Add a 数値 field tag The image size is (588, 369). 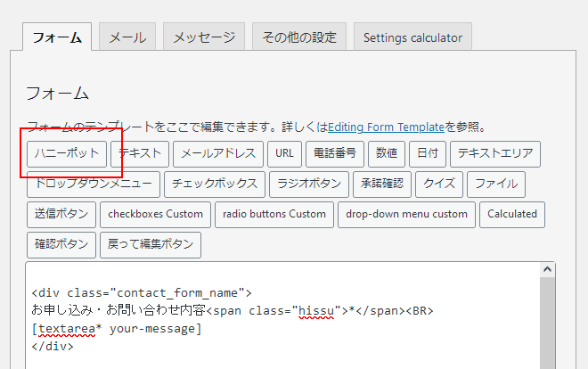click(387, 153)
